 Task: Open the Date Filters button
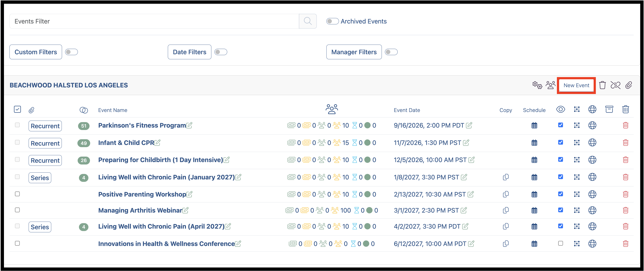pyautogui.click(x=190, y=52)
